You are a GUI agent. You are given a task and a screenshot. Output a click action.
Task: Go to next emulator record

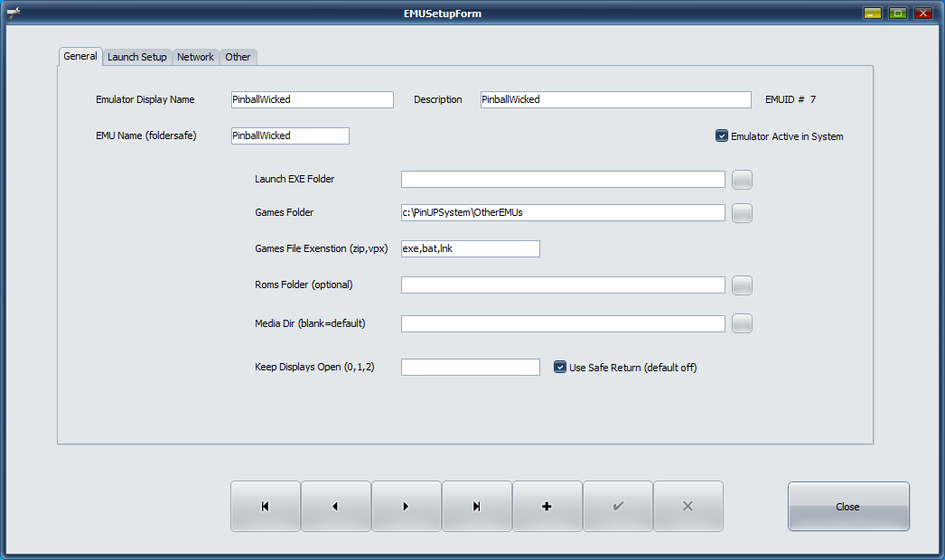(406, 507)
